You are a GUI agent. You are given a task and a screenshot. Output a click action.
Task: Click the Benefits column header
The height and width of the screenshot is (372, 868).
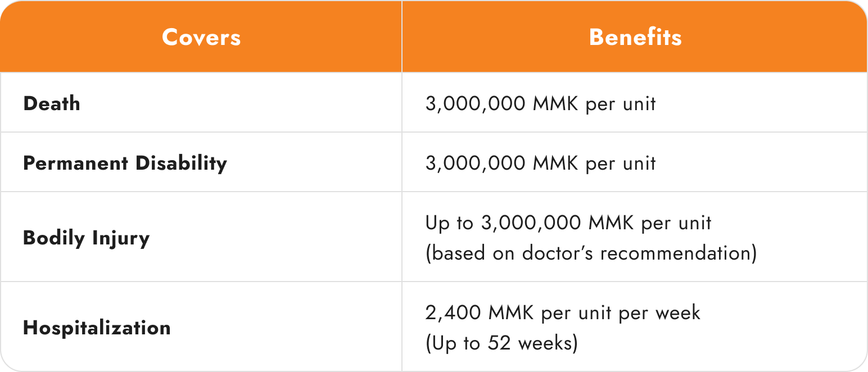pyautogui.click(x=635, y=37)
